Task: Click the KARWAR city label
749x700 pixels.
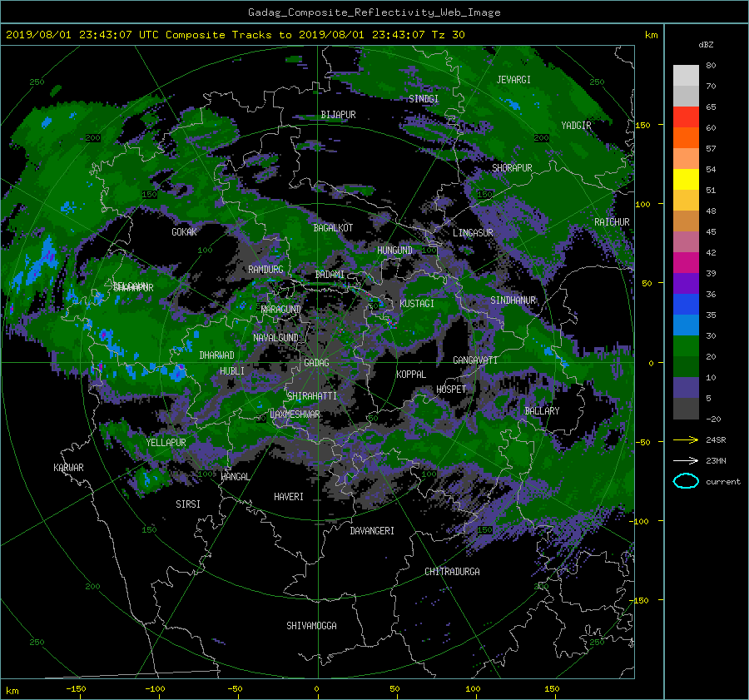Action: pos(68,468)
